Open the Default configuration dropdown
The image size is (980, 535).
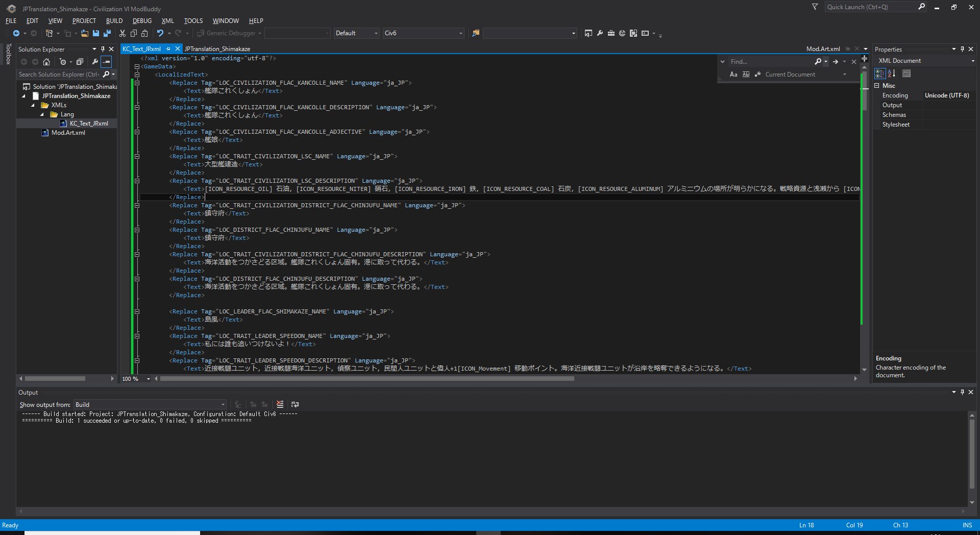pyautogui.click(x=356, y=33)
